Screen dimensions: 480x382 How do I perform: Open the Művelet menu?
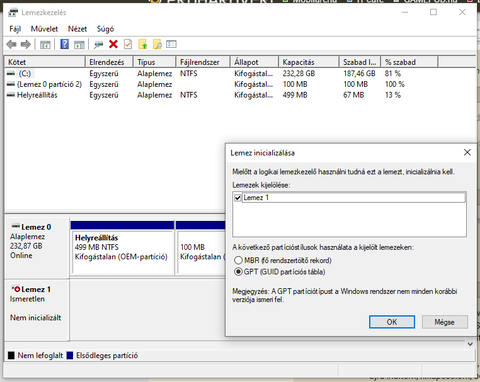click(x=44, y=29)
